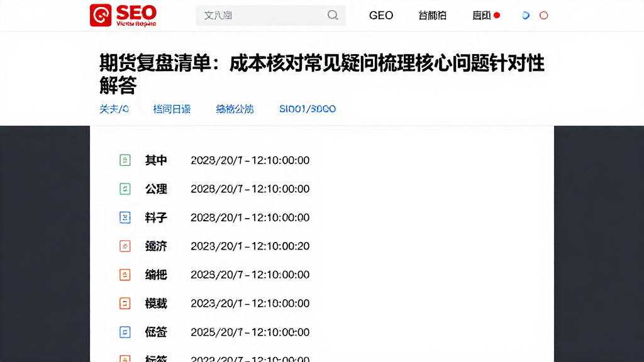Click the date next to 公理
Image resolution: width=644 pixels, height=362 pixels.
(250, 189)
